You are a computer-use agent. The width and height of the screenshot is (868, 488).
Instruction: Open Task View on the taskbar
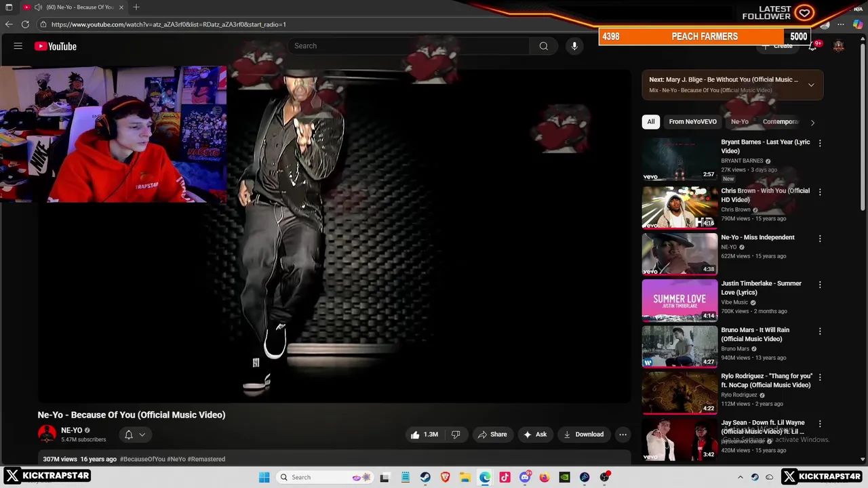(384, 477)
